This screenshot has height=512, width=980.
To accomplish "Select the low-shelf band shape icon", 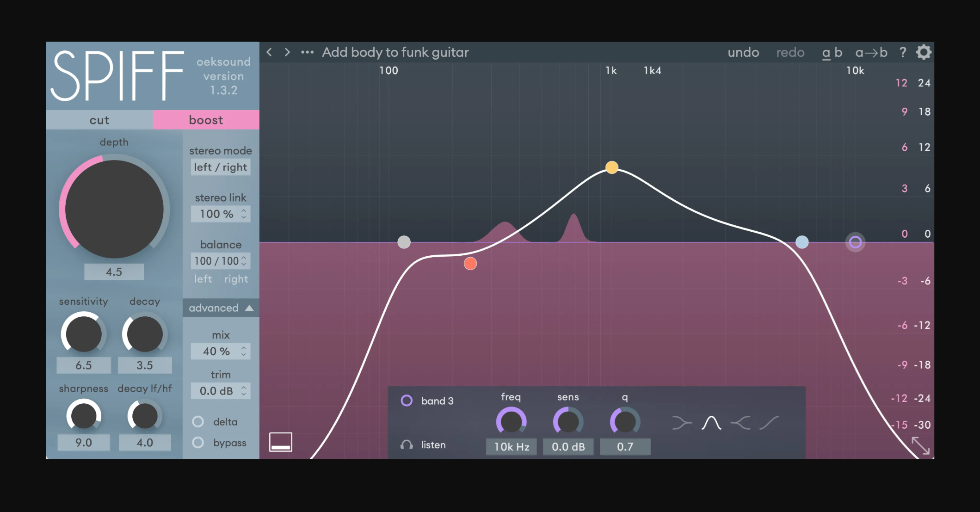I will (682, 423).
